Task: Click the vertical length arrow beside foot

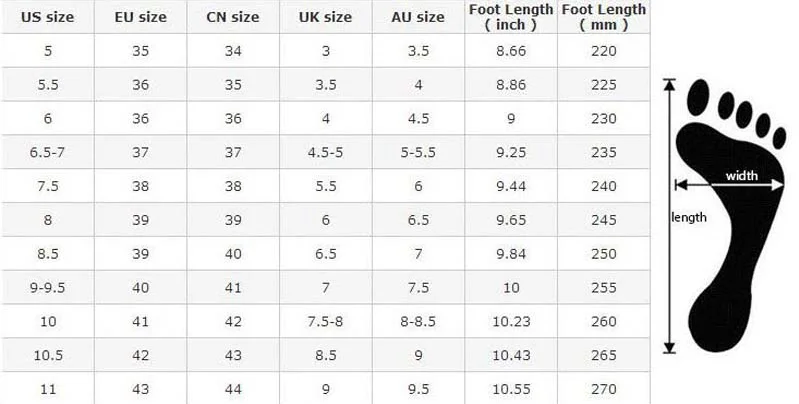Action: click(669, 216)
